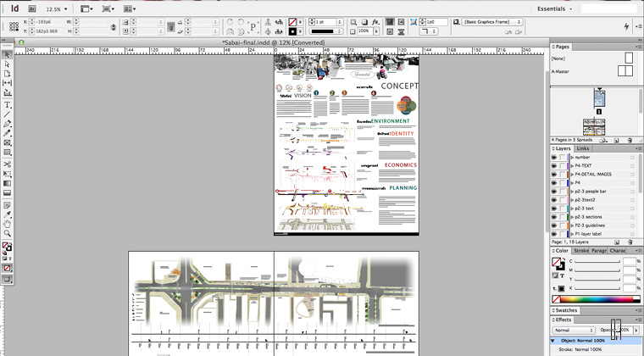Select the Gap tool
Screen dimensions: 644x356
(x=7, y=83)
